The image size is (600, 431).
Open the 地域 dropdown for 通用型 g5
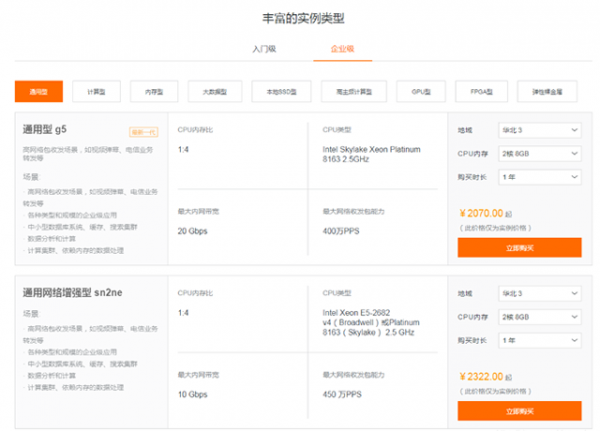[x=539, y=130]
